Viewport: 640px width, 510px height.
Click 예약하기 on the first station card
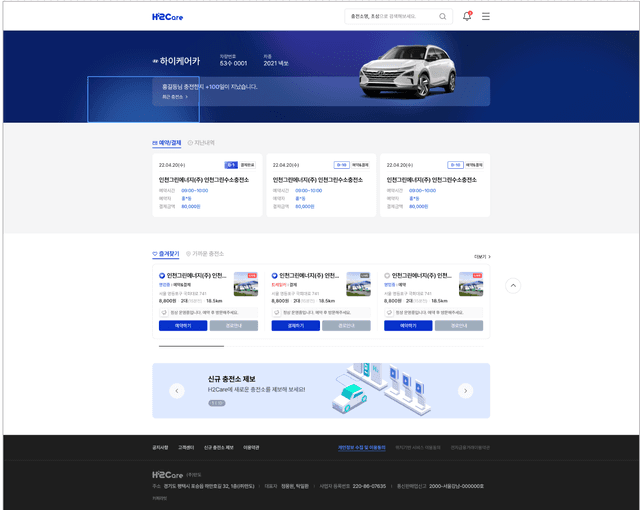pyautogui.click(x=183, y=325)
